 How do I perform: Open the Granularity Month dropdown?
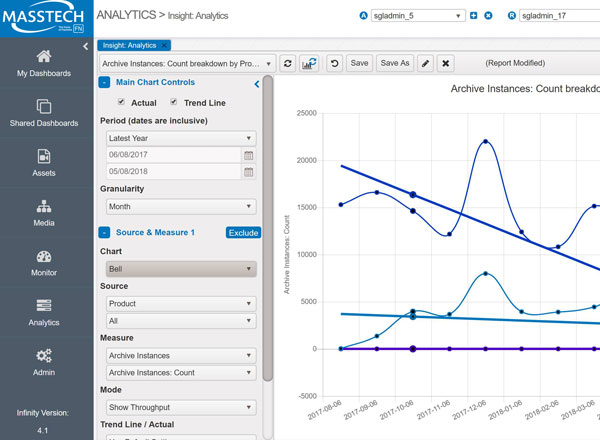click(x=181, y=207)
